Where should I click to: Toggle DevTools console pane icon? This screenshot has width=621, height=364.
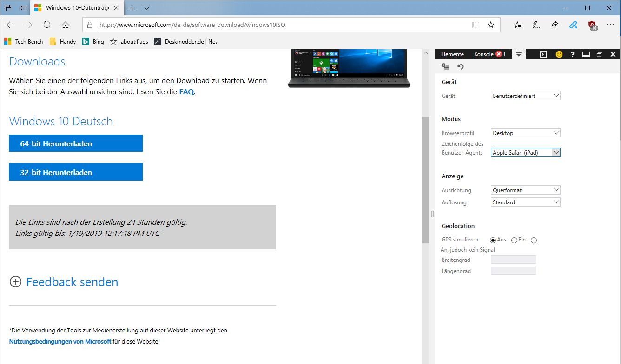point(543,54)
